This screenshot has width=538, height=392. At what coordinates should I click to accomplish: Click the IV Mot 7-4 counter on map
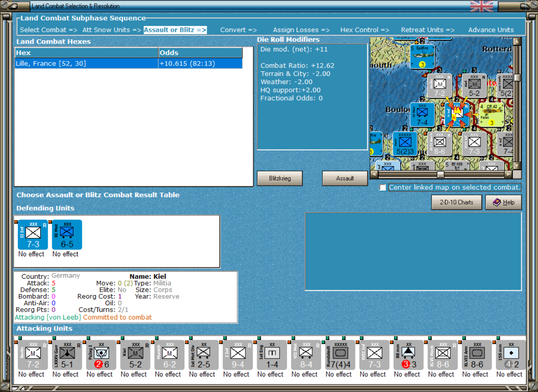(x=422, y=115)
